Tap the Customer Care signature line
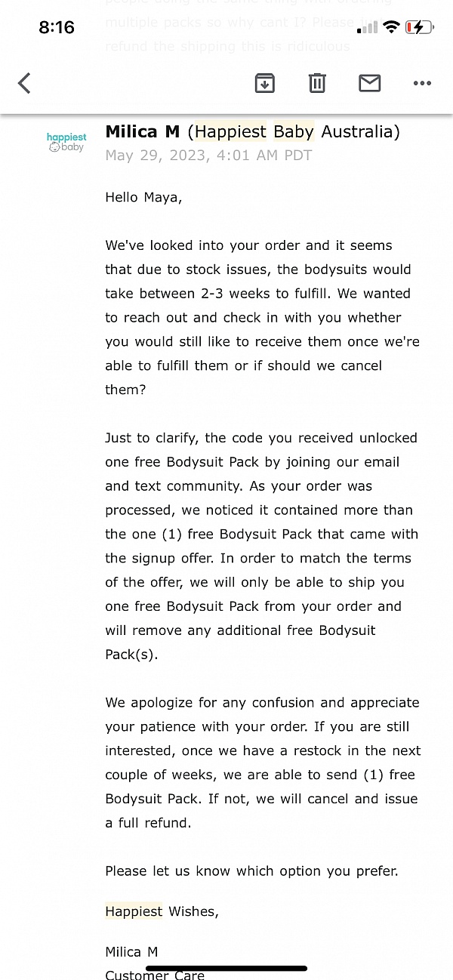This screenshot has width=453, height=980. click(x=155, y=975)
